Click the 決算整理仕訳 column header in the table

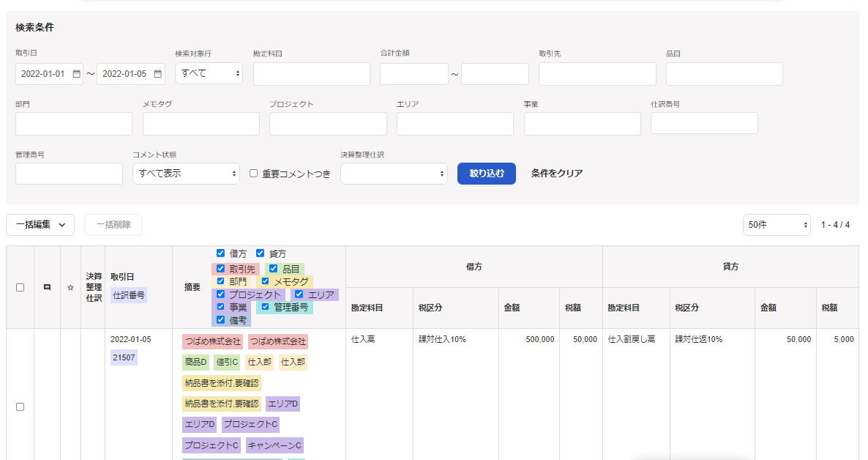tap(94, 287)
